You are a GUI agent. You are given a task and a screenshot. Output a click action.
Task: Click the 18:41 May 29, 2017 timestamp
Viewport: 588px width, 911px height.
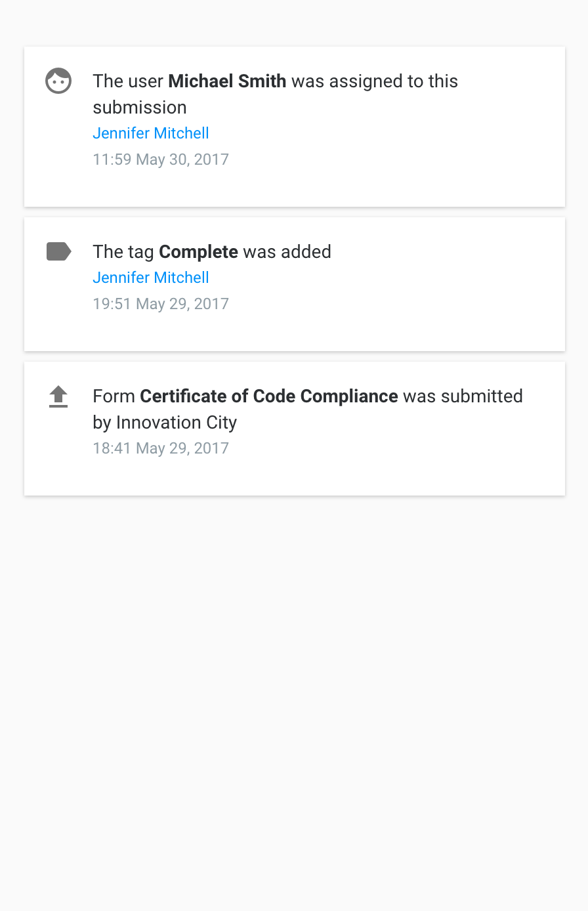coord(161,448)
